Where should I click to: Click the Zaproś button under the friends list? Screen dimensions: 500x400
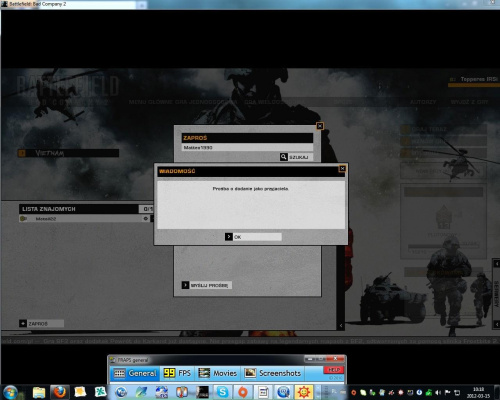tap(41, 324)
